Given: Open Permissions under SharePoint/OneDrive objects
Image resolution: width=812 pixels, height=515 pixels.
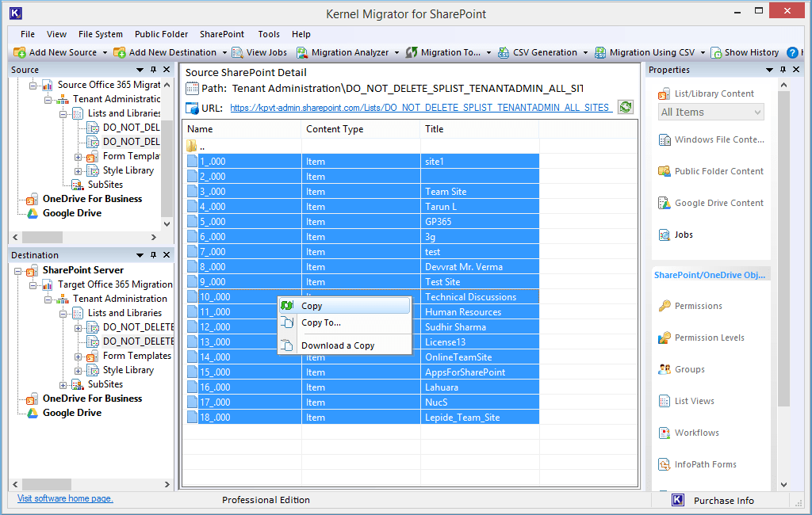Looking at the screenshot, I should 691,306.
